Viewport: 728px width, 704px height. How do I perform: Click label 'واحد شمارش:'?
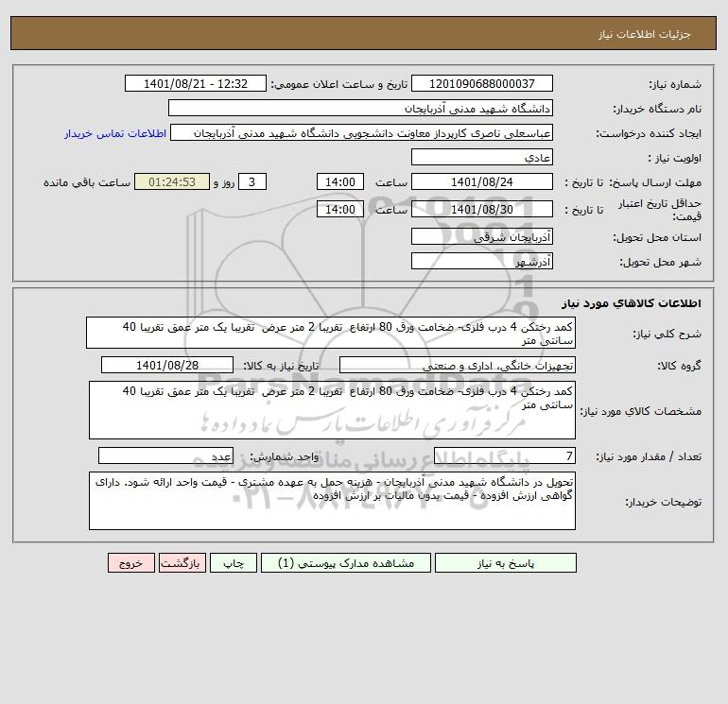tap(285, 456)
